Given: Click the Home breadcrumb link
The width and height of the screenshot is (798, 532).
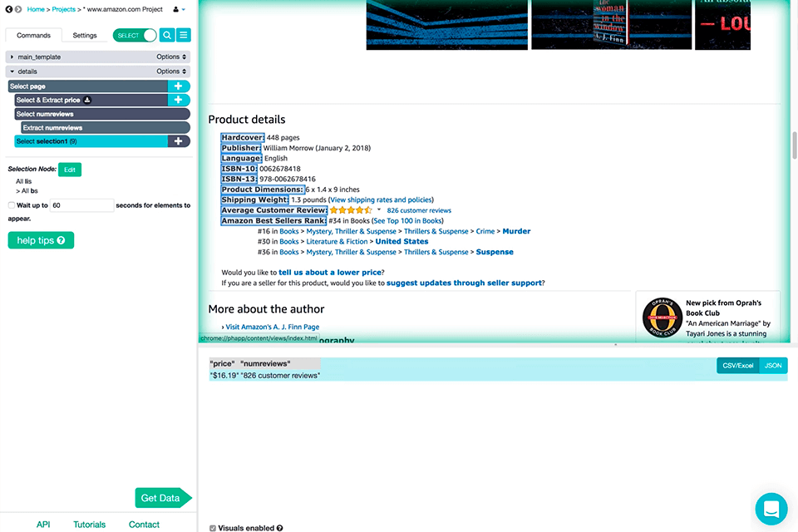Looking at the screenshot, I should (36, 9).
